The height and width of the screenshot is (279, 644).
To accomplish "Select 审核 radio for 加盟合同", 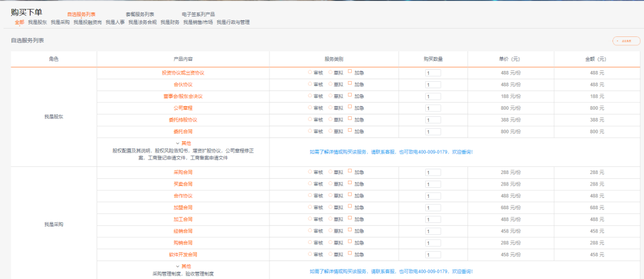I will [310, 207].
